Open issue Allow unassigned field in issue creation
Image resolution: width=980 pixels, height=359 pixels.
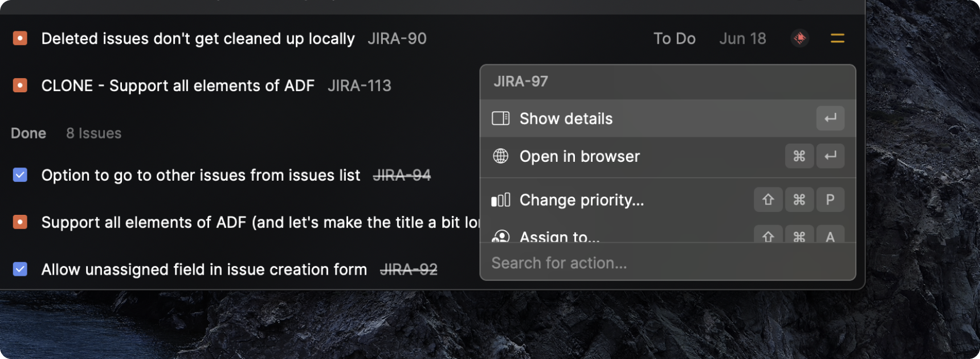(x=204, y=270)
